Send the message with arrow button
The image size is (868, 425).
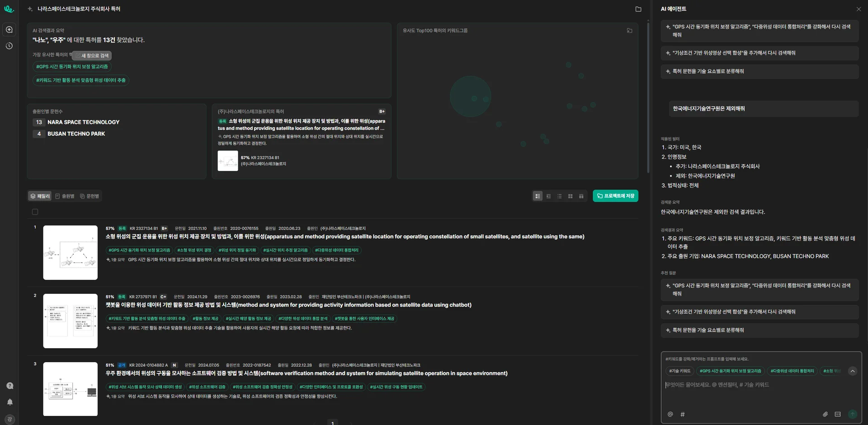[x=852, y=414]
